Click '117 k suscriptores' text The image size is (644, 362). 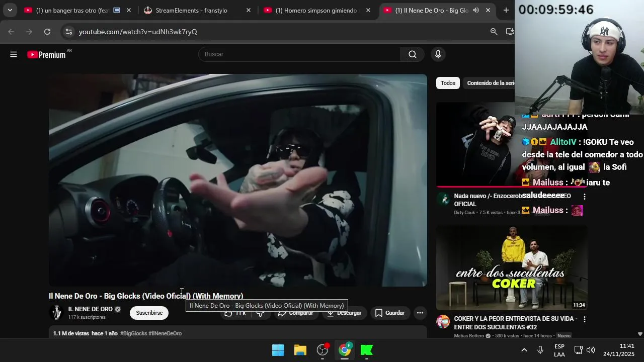pyautogui.click(x=87, y=317)
